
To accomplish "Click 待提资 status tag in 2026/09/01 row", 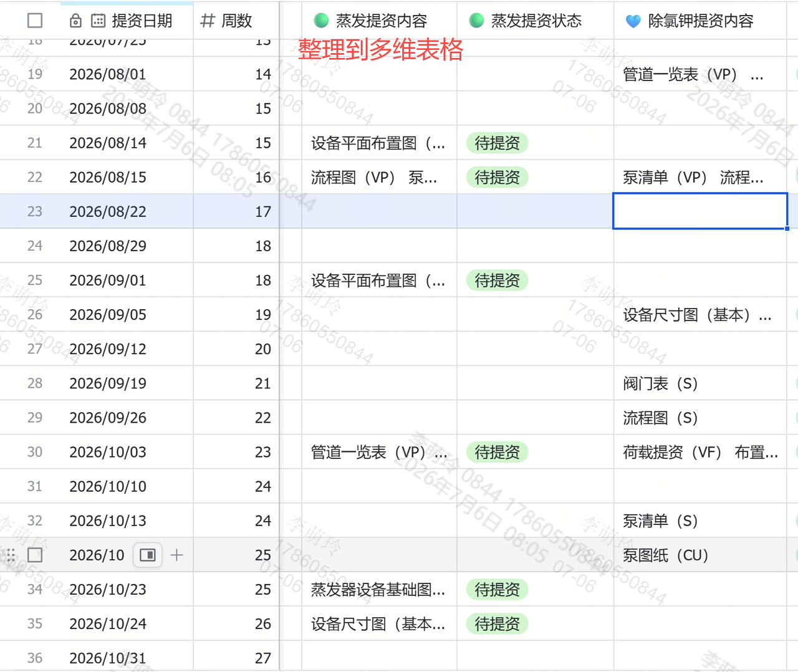I will pos(497,280).
